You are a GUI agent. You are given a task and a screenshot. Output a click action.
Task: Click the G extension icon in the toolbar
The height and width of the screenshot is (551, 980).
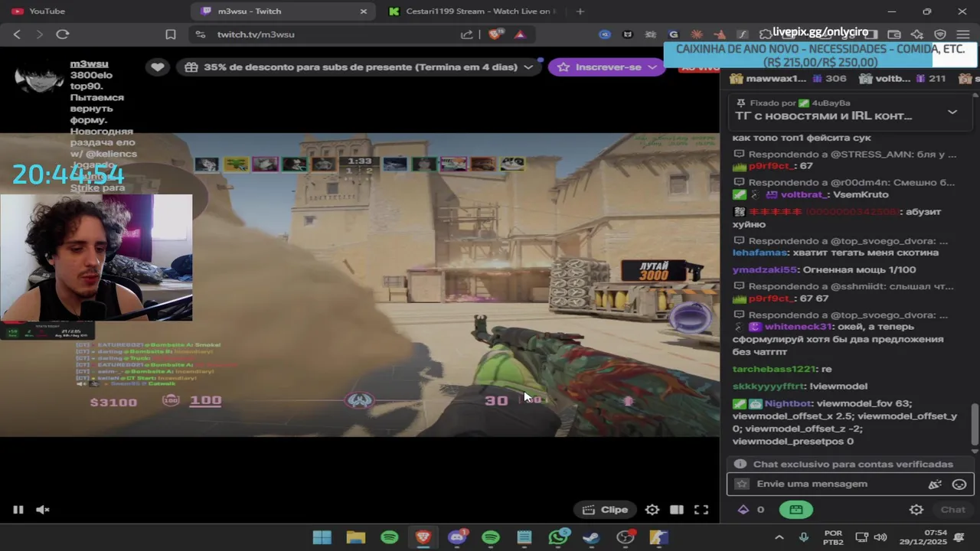point(674,34)
